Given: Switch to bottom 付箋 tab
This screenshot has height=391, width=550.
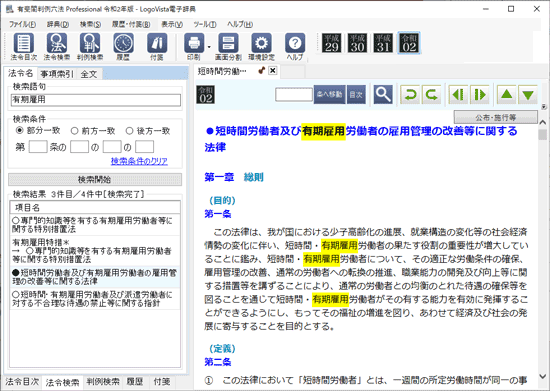Looking at the screenshot, I should (162, 382).
